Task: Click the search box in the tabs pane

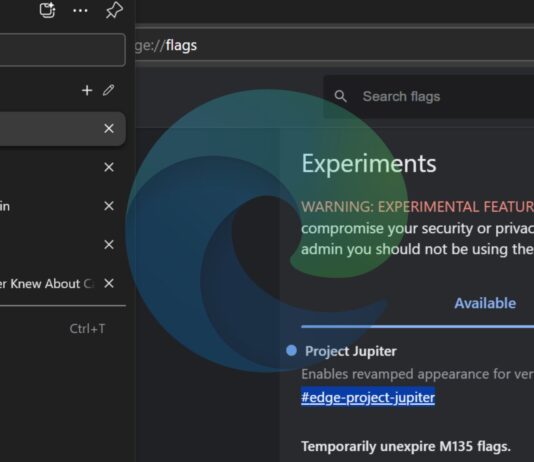Action: pyautogui.click(x=63, y=50)
